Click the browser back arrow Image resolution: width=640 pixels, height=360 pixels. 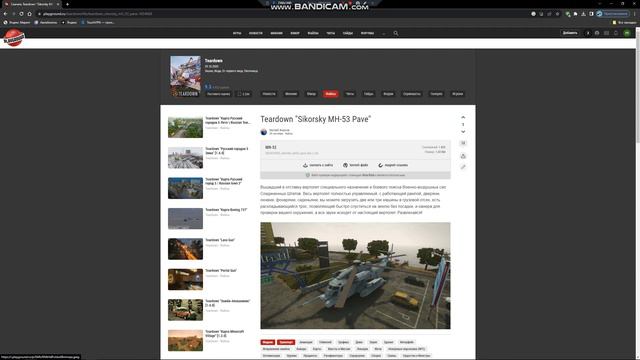click(x=5, y=14)
